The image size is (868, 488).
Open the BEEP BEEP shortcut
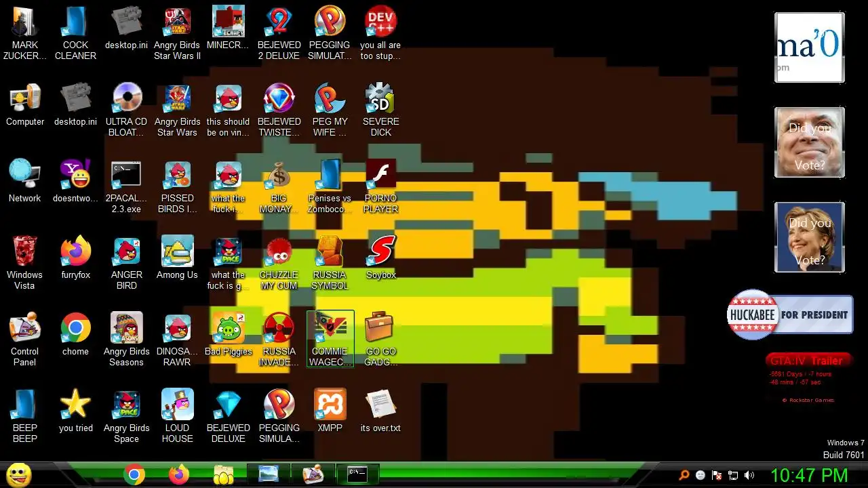(x=25, y=416)
